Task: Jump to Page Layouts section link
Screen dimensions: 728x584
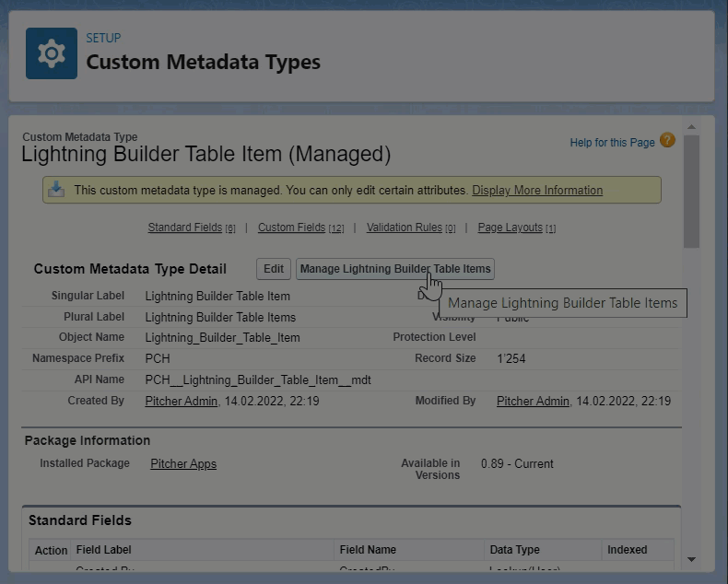Action: (510, 228)
